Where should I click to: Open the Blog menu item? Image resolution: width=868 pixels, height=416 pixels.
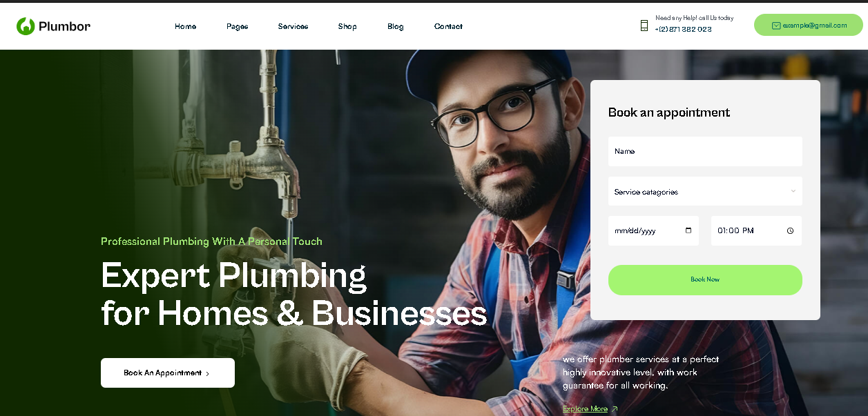(x=396, y=26)
